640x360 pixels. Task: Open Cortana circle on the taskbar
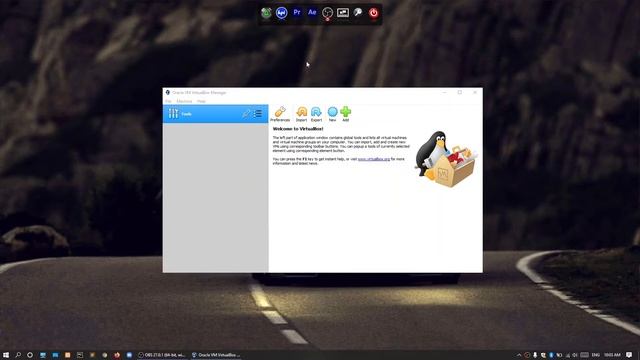coord(30,355)
